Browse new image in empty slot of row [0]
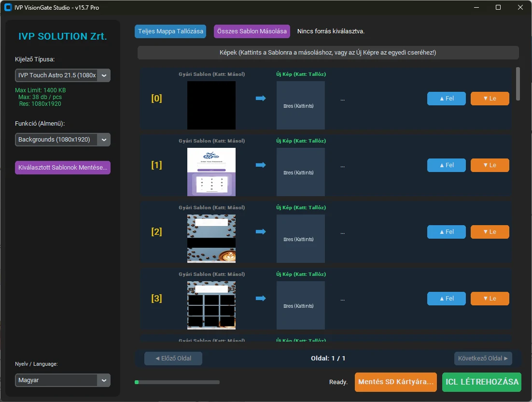 click(301, 105)
